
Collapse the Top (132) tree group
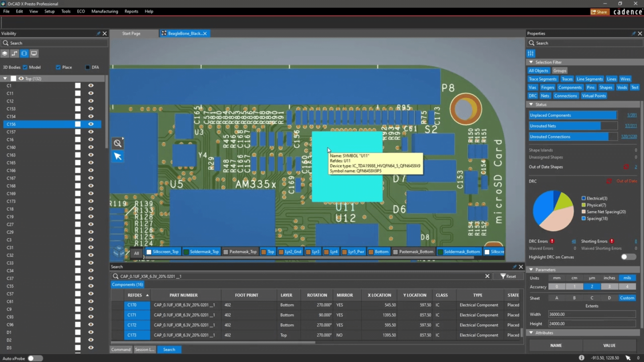[x=5, y=78]
